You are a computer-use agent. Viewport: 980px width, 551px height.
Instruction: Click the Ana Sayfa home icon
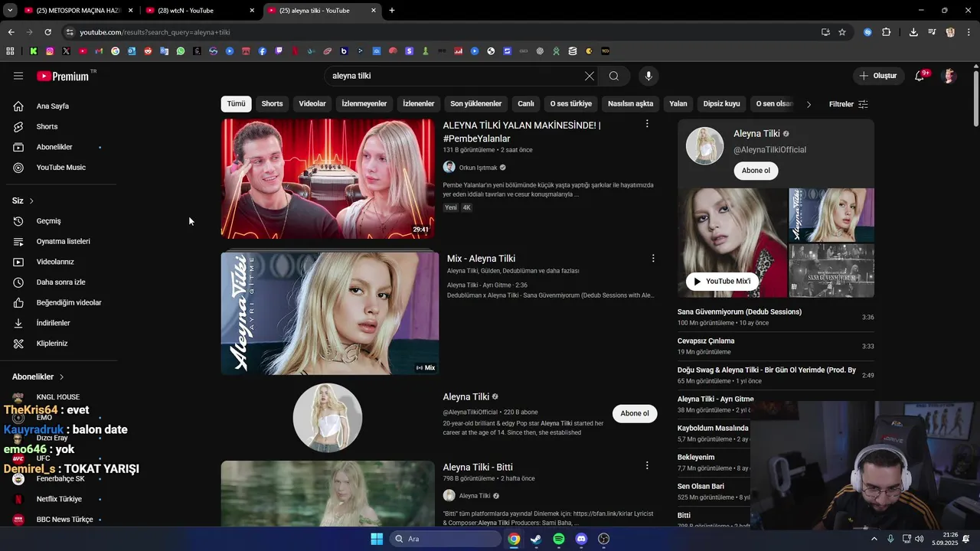pos(18,106)
